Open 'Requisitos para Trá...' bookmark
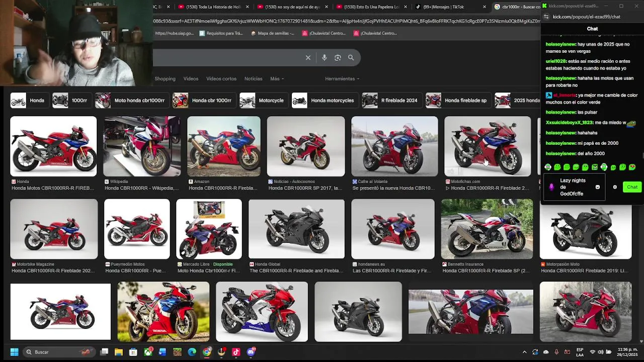This screenshot has height=362, width=644. point(220,33)
